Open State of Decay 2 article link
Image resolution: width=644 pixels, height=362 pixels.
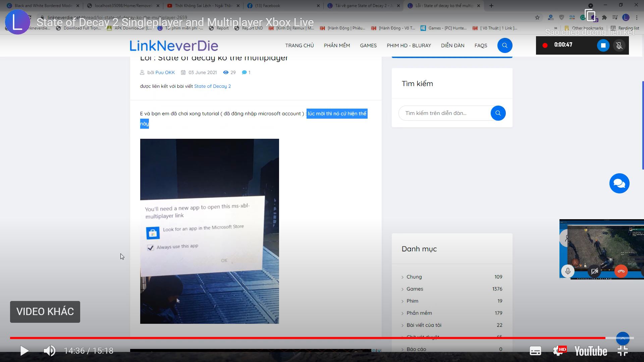pos(212,86)
